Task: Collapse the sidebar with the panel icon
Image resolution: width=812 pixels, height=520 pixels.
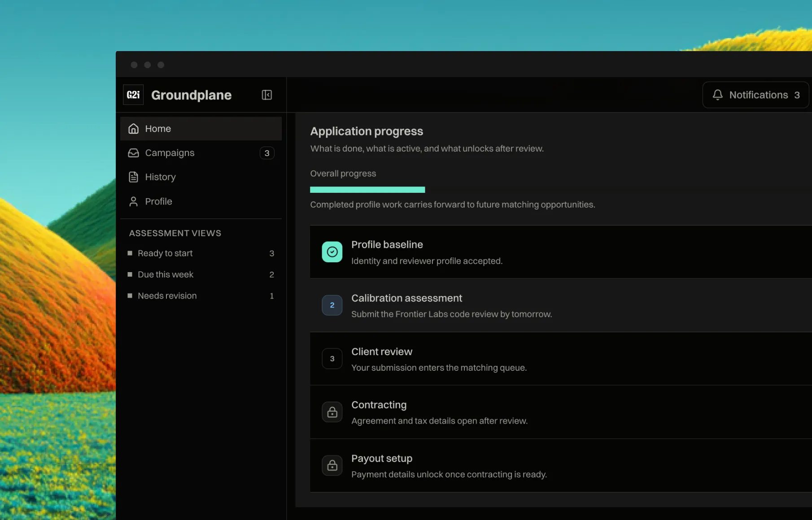Action: coord(267,95)
